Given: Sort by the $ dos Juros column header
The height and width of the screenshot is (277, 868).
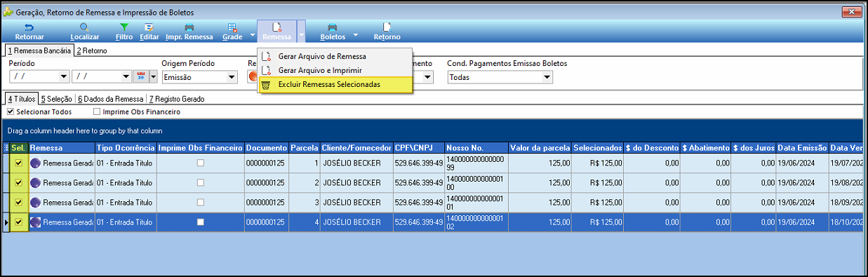Looking at the screenshot, I should pyautogui.click(x=754, y=148).
